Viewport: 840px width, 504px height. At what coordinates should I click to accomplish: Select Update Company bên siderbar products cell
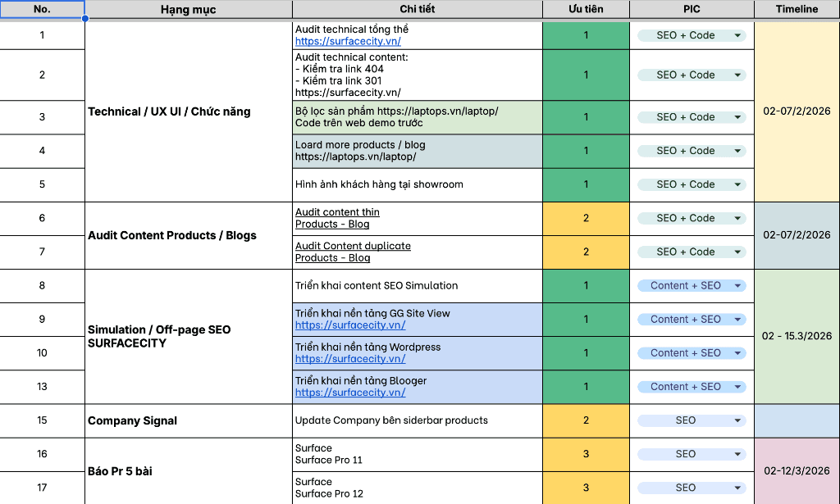[x=418, y=420]
